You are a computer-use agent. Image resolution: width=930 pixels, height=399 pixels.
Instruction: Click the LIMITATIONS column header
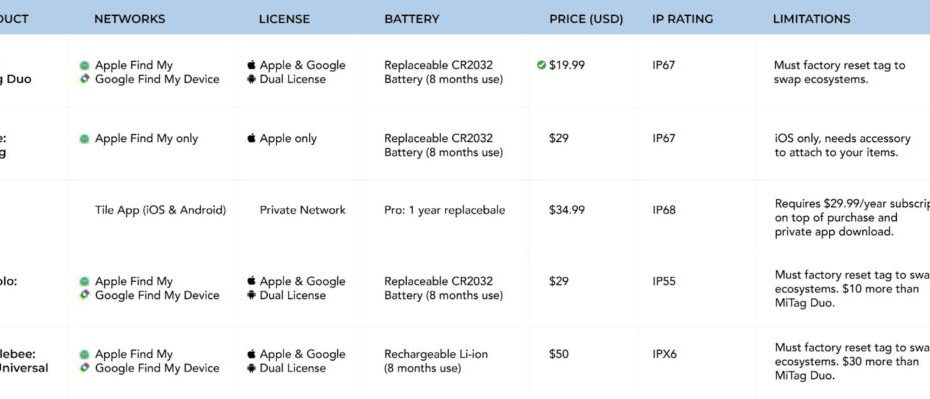(811, 19)
